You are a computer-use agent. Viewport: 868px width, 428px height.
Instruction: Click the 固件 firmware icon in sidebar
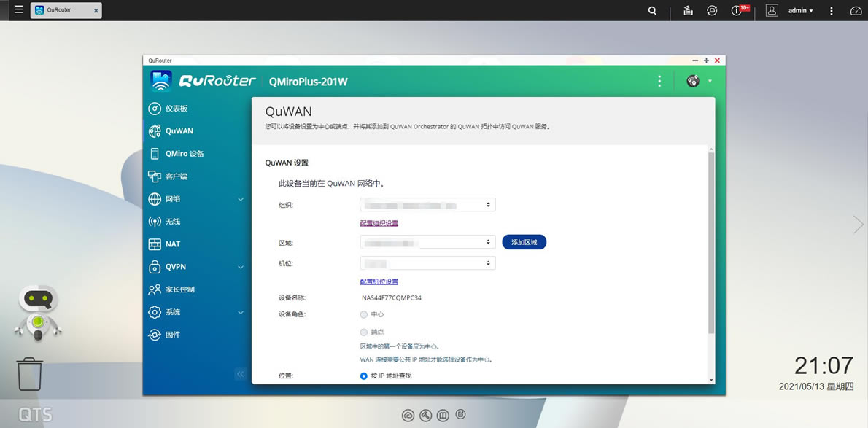tap(155, 335)
